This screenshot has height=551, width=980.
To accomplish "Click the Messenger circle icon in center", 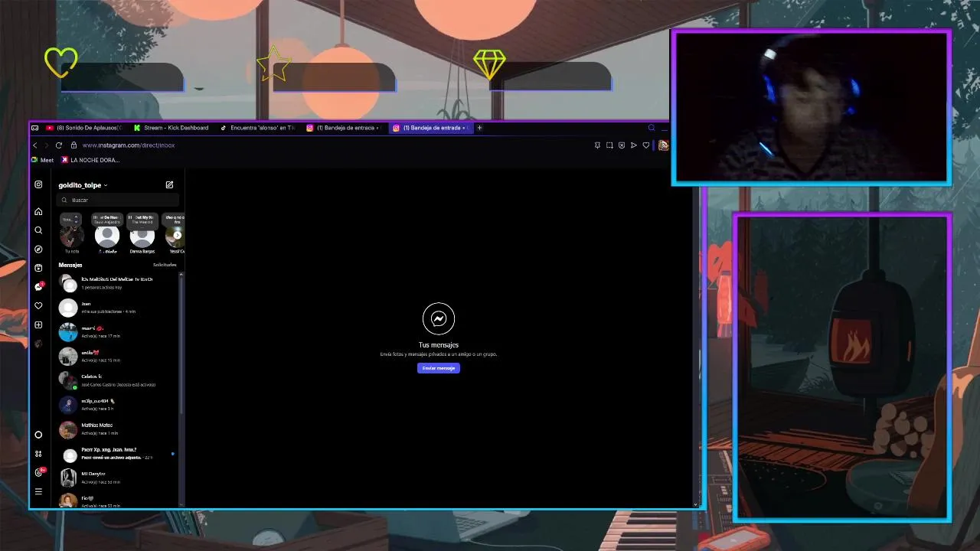I will tap(439, 319).
